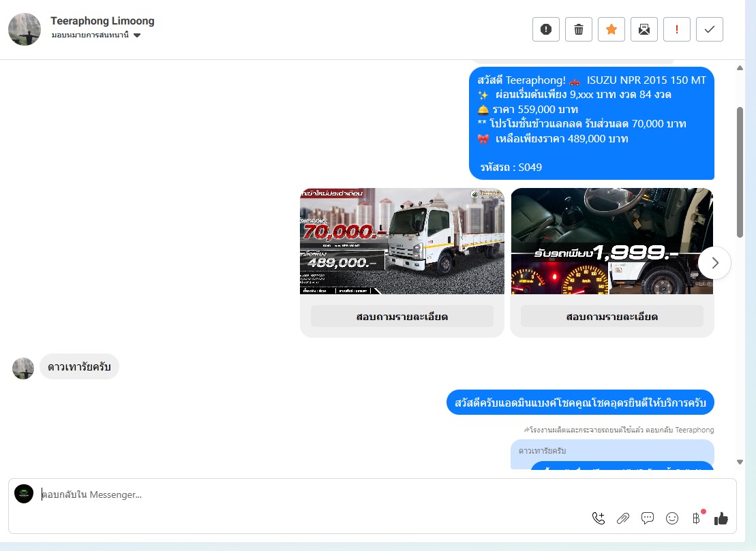
Task: Click the chat scrollbar up arrow
Action: (740, 68)
